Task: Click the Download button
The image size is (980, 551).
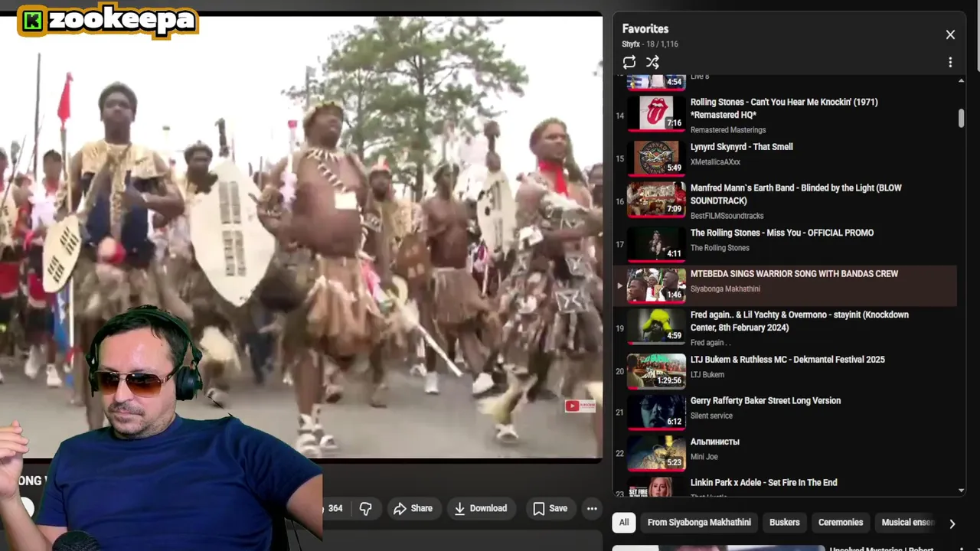Action: (x=480, y=508)
